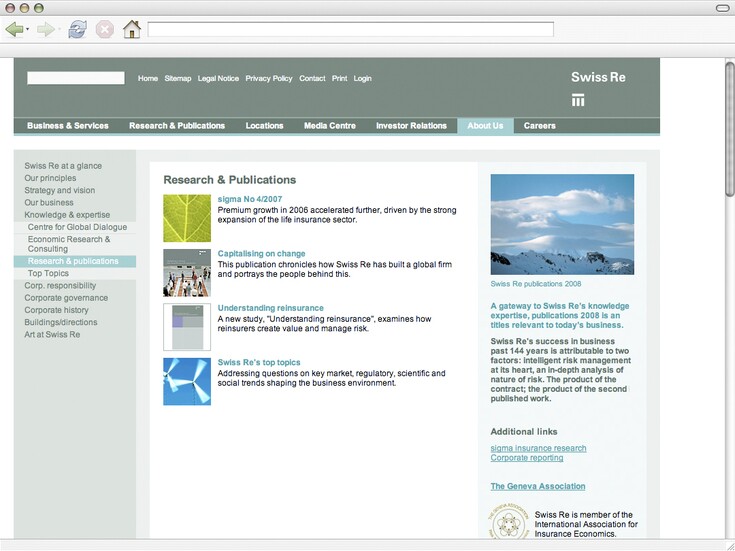This screenshot has height=551, width=735.
Task: Open the sigma No 4/2007 link
Action: coord(250,199)
